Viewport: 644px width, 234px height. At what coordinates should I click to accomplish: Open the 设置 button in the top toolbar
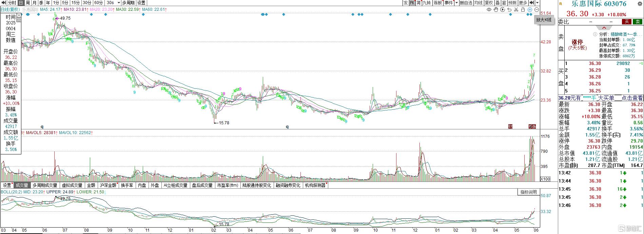[x=141, y=3]
